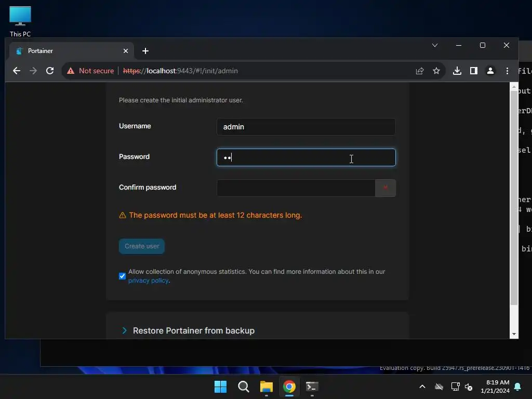
Task: Open the Terminal taskbar icon
Action: tap(312, 387)
